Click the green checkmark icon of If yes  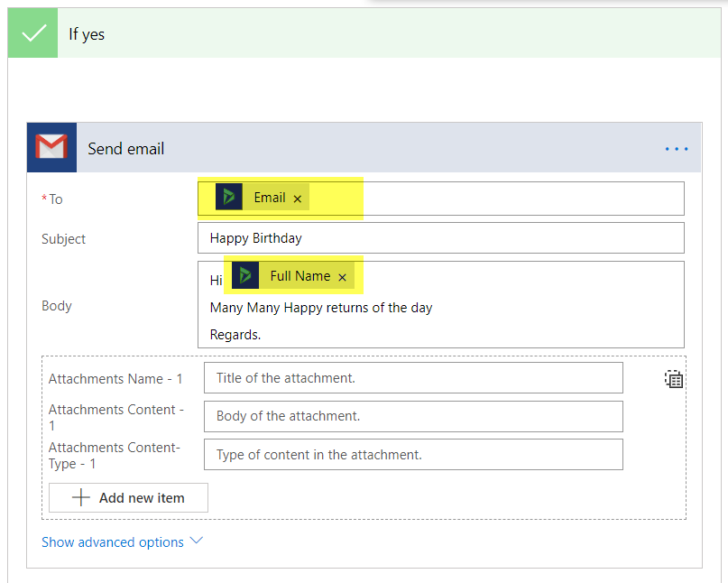33,33
